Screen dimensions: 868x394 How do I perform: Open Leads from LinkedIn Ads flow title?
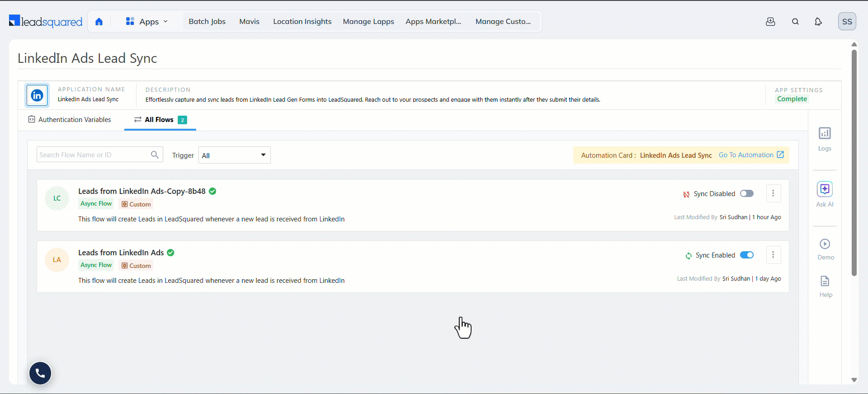[121, 253]
